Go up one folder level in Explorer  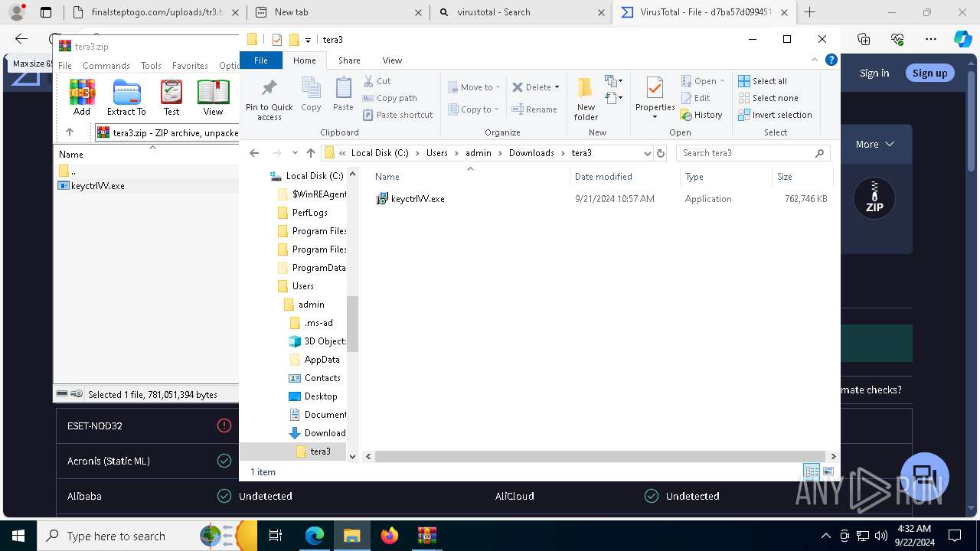(310, 153)
